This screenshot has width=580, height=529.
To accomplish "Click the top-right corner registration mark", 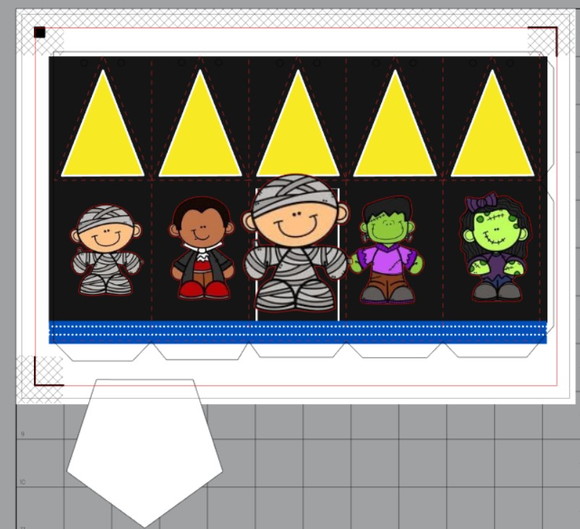I will [543, 40].
